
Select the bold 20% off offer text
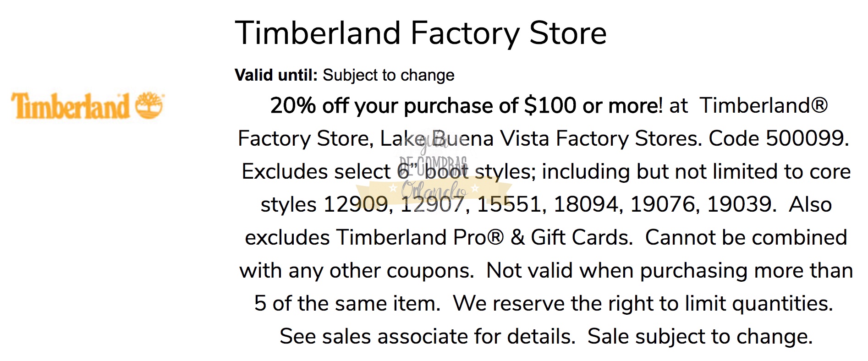pos(466,106)
